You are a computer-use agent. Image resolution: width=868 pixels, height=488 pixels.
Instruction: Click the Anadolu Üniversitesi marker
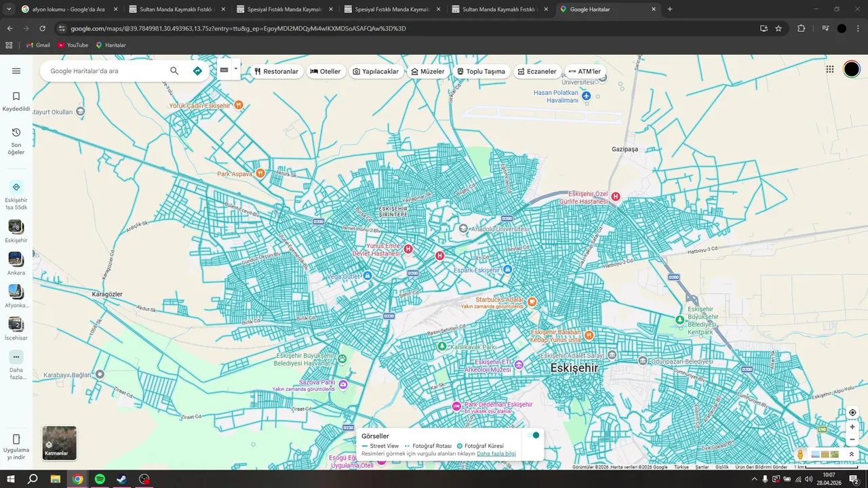(463, 229)
